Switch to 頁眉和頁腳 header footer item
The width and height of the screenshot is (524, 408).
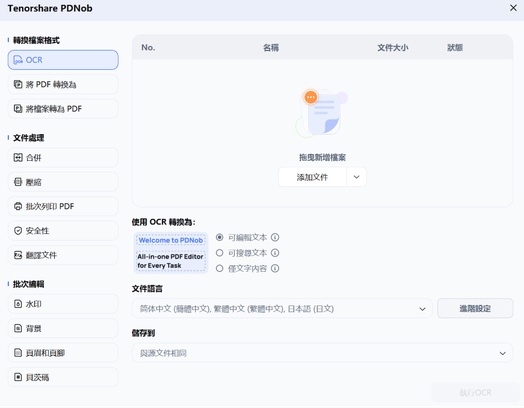click(x=63, y=353)
